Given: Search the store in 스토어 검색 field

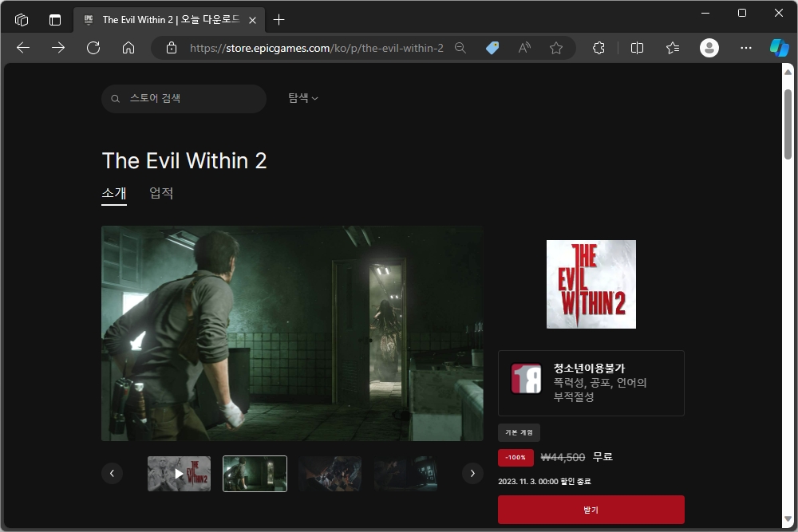Looking at the screenshot, I should pyautogui.click(x=184, y=99).
